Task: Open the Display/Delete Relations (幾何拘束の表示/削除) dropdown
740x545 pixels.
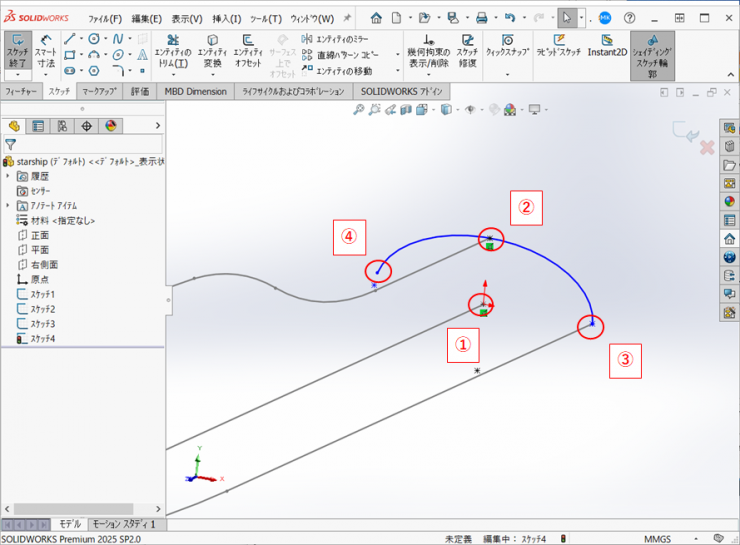Action: [x=428, y=73]
